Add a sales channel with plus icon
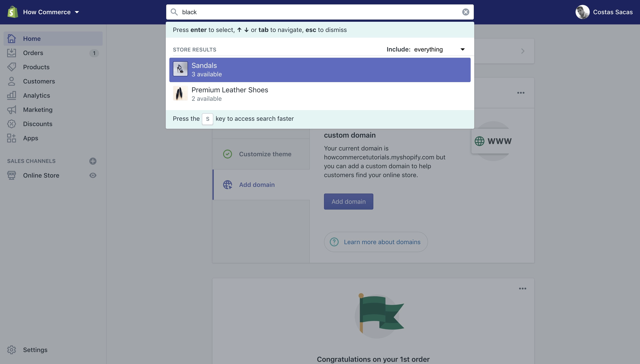The height and width of the screenshot is (364, 640). [93, 161]
